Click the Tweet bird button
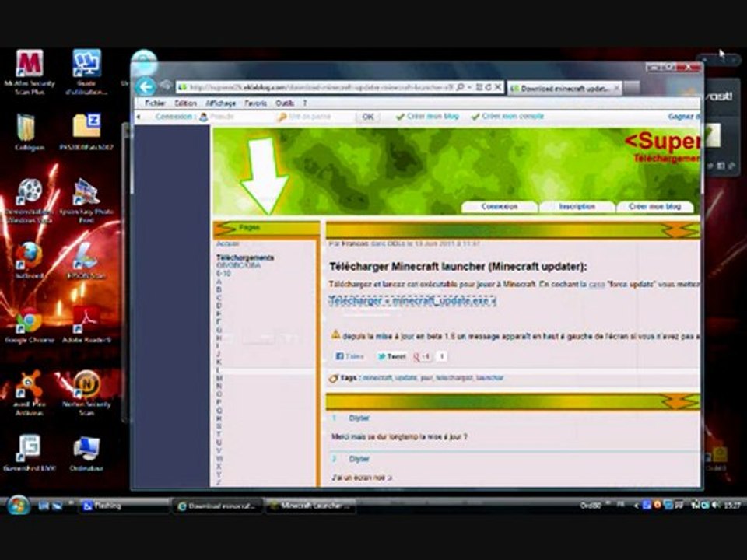Image resolution: width=747 pixels, height=560 pixels. [391, 356]
